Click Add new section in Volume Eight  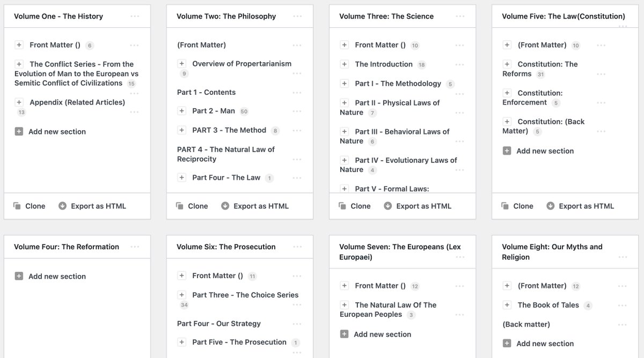(545, 344)
